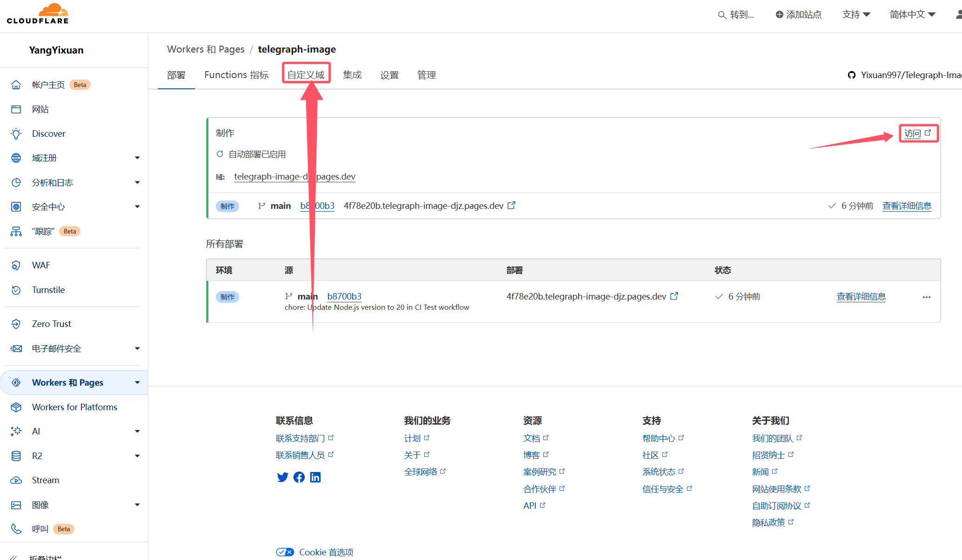The image size is (962, 560).
Task: Click Workers 和 Pages breadcrumb link
Action: tap(206, 49)
